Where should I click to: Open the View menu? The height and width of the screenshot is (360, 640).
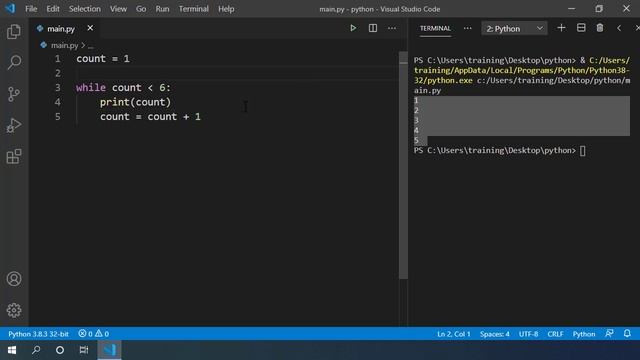(118, 9)
